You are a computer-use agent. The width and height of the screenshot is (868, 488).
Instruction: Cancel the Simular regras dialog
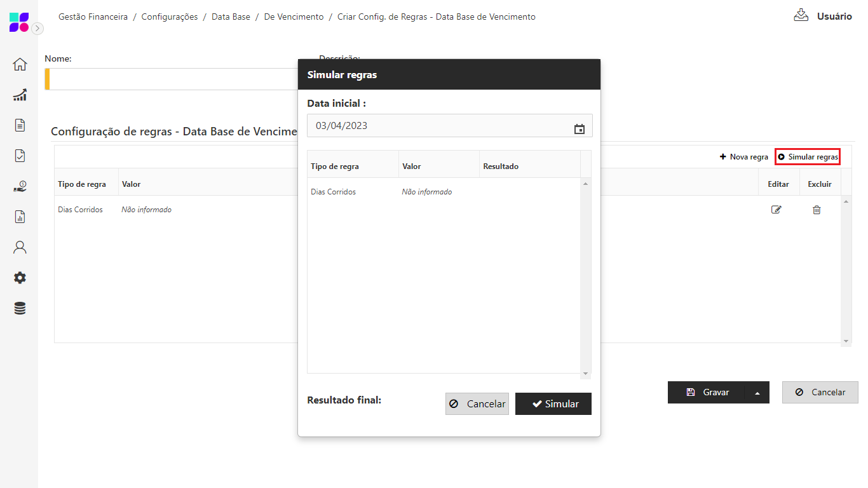click(477, 404)
